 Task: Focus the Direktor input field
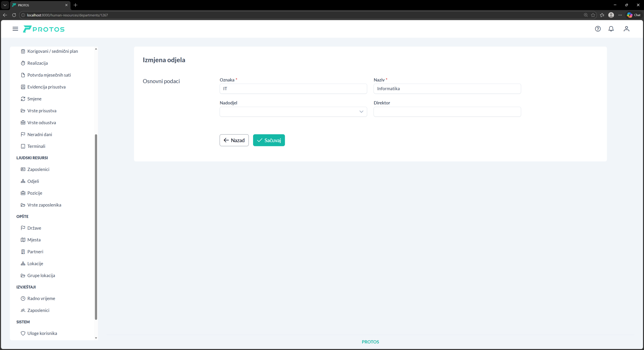pyautogui.click(x=447, y=112)
